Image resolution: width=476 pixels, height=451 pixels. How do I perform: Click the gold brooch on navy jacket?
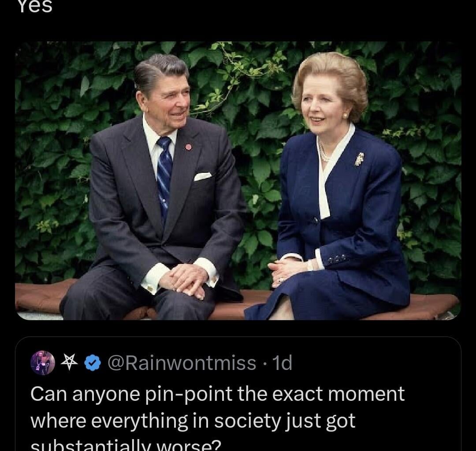[x=360, y=159]
